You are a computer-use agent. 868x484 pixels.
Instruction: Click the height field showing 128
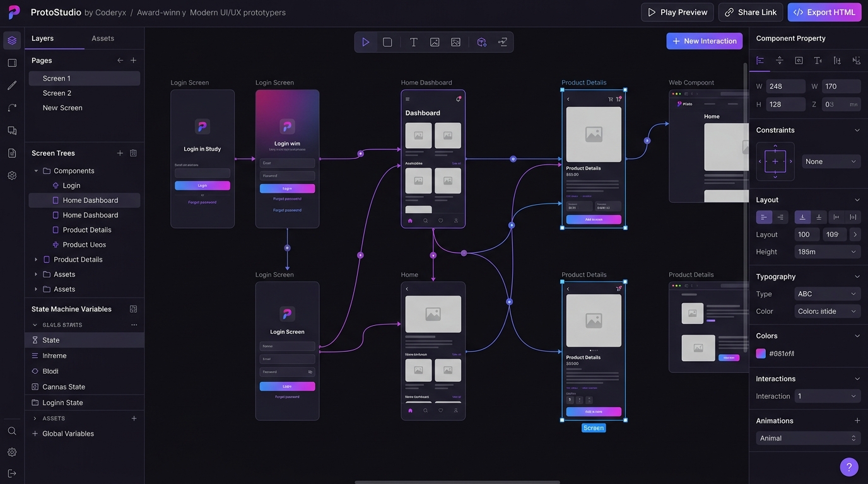pos(785,105)
